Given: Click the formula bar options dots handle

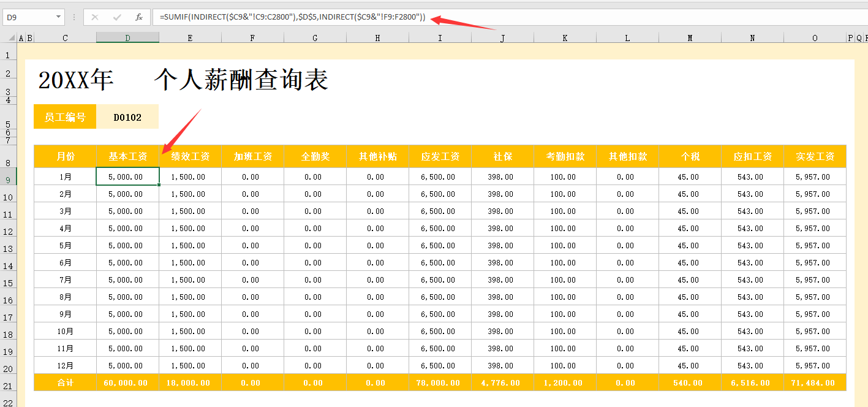Looking at the screenshot, I should point(74,17).
